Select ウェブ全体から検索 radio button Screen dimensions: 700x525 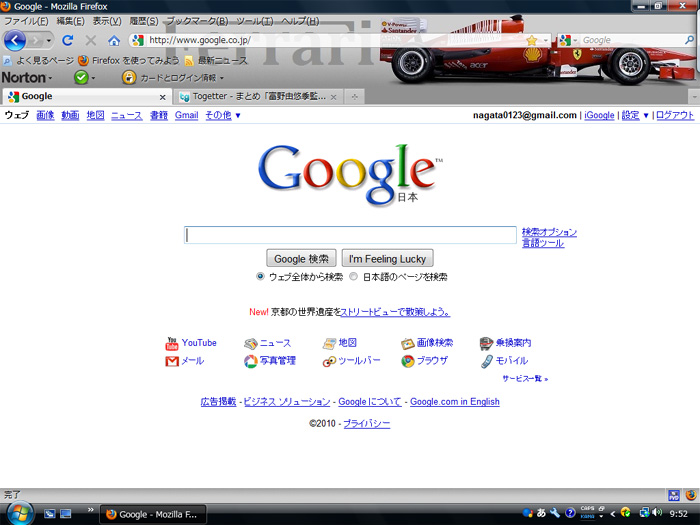pyautogui.click(x=260, y=276)
